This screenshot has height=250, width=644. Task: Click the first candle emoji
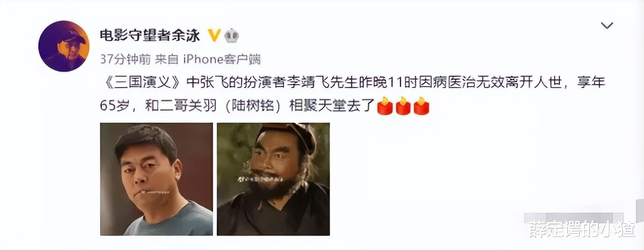point(385,106)
